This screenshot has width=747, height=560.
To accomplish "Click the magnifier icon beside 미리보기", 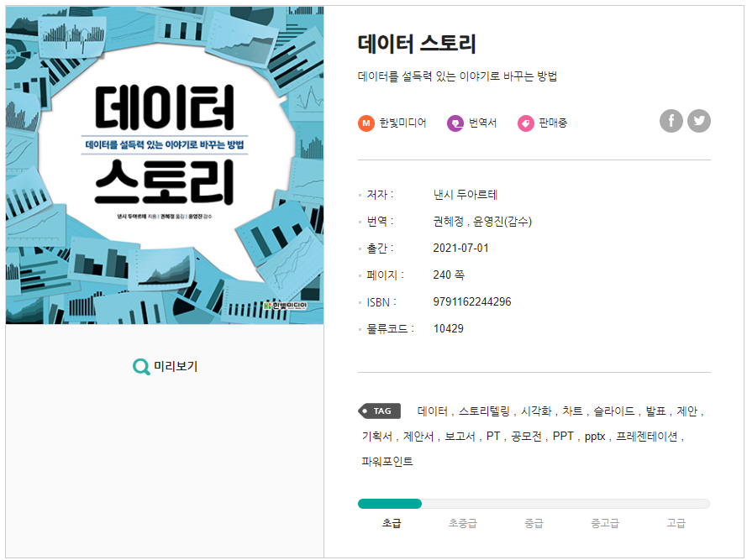I will coord(141,367).
